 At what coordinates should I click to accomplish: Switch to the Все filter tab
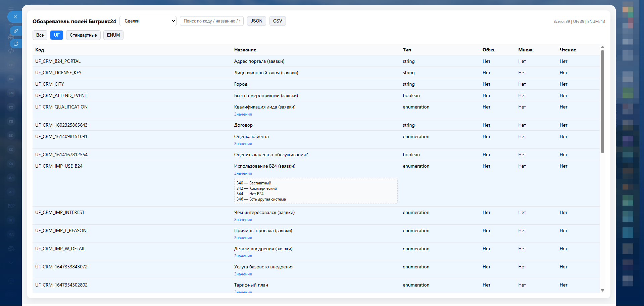pyautogui.click(x=40, y=35)
